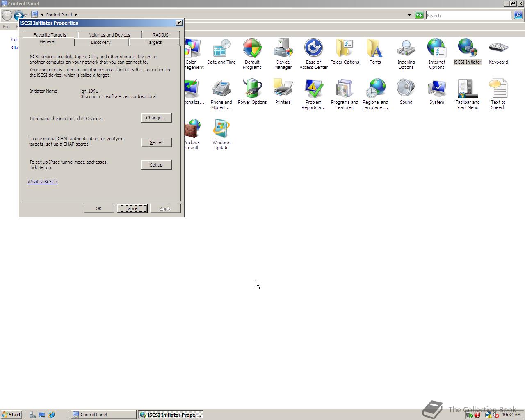Open Folder Options

(x=345, y=52)
